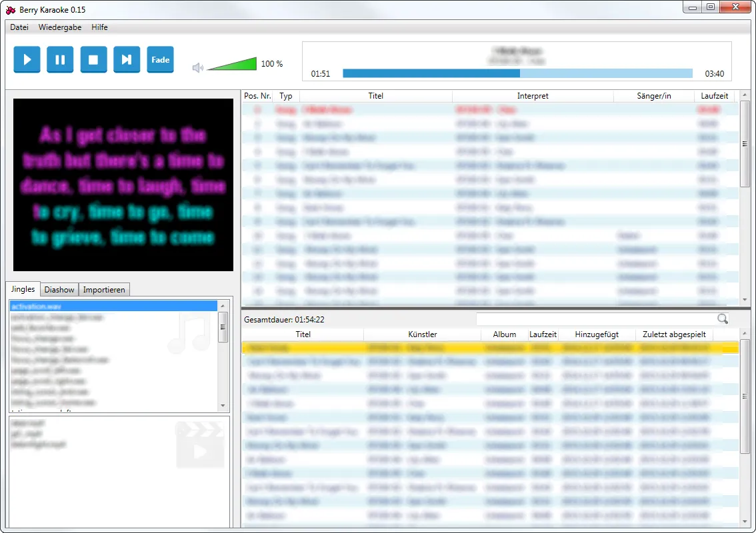Sort playlist by Laufzeit column

715,96
